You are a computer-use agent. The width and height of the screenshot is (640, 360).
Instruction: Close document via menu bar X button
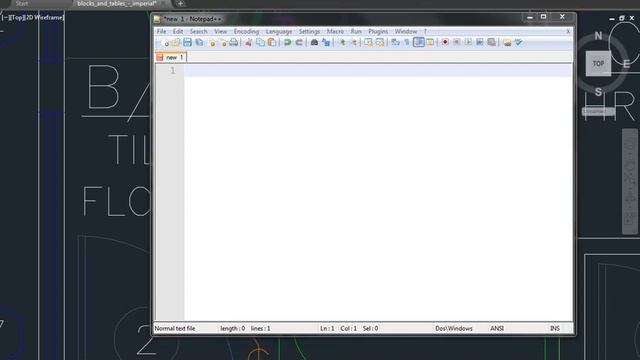coord(568,31)
